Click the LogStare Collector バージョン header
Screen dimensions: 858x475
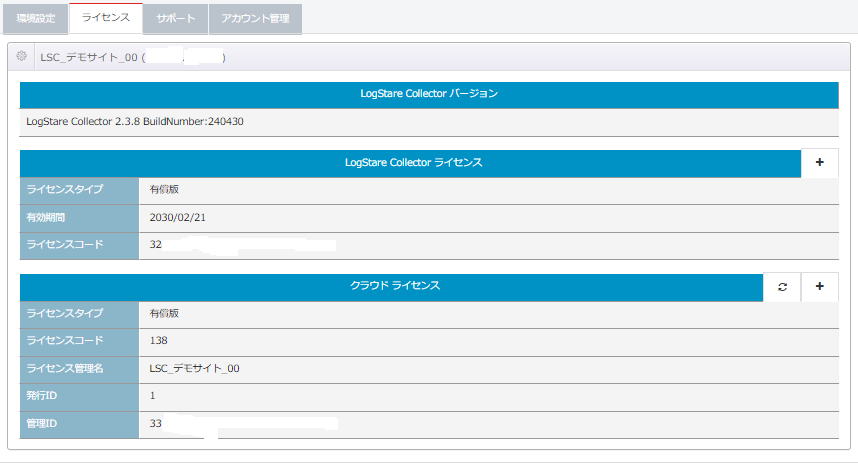pyautogui.click(x=429, y=94)
